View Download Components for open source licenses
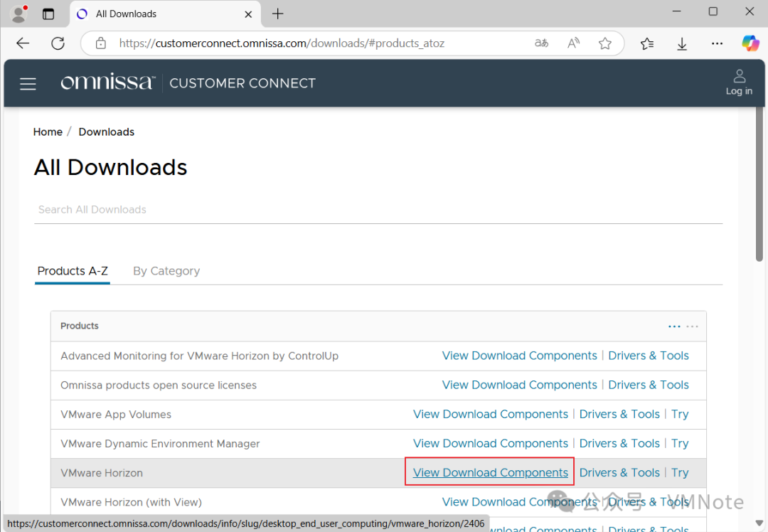Screen dimensions: 768x532 click(519, 385)
